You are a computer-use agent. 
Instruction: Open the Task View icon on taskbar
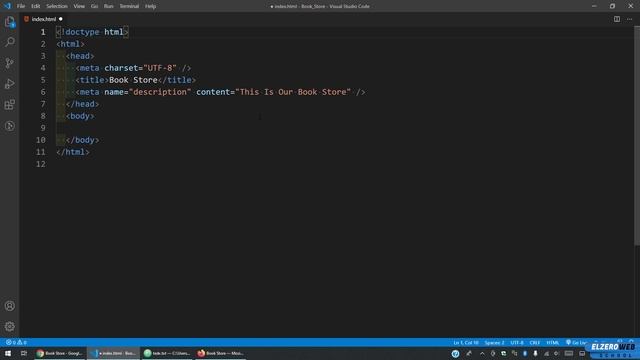[x=24, y=353]
